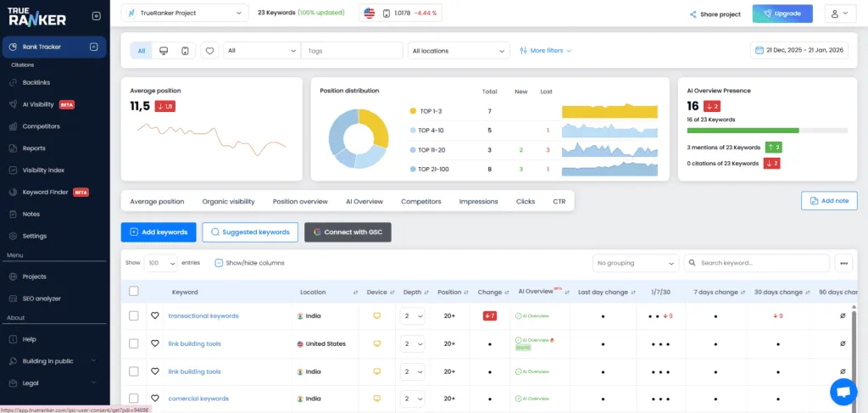
Task: Open Projects in the sidebar menu
Action: pos(34,276)
